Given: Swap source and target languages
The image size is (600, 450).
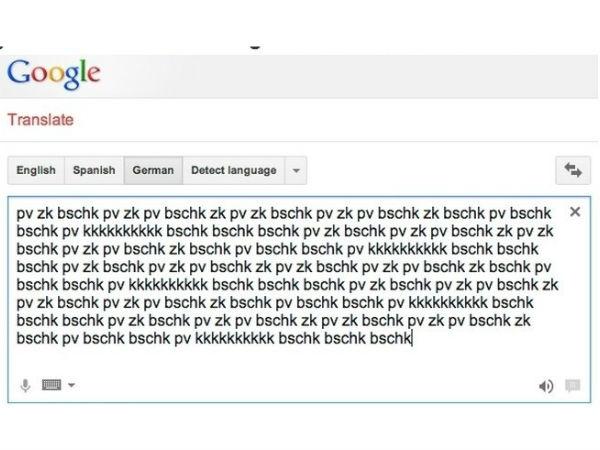Looking at the screenshot, I should [x=573, y=170].
